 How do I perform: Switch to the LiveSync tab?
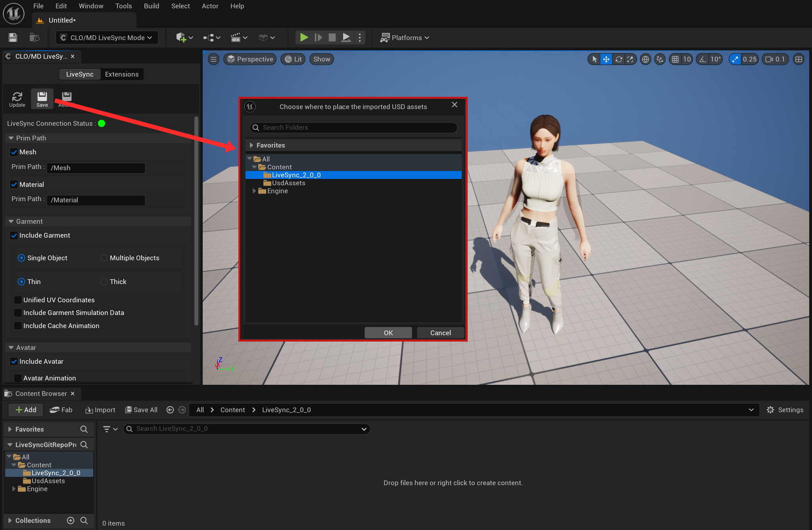coord(80,74)
